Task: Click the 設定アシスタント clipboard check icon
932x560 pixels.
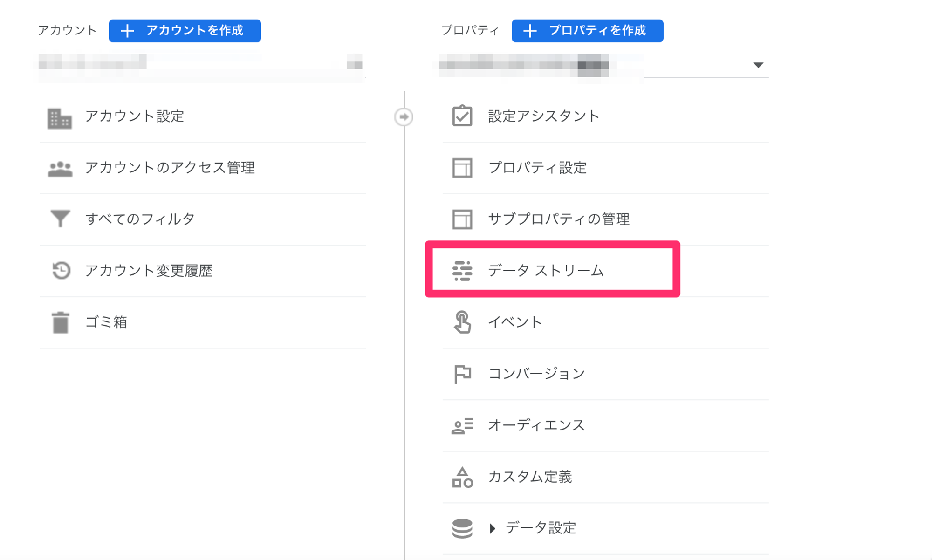Action: (x=462, y=116)
